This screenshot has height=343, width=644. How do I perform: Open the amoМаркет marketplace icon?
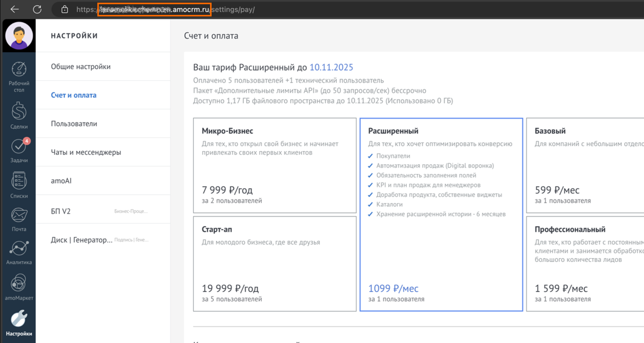(19, 283)
